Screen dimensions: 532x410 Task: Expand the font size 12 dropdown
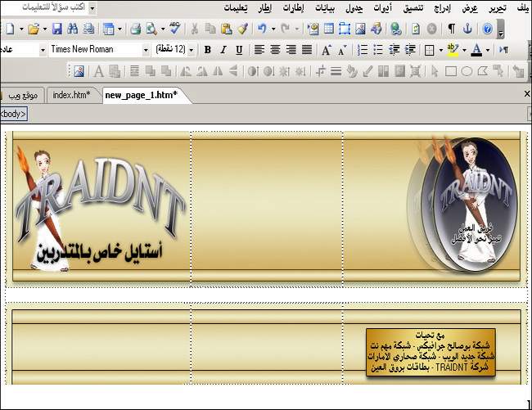(191, 50)
